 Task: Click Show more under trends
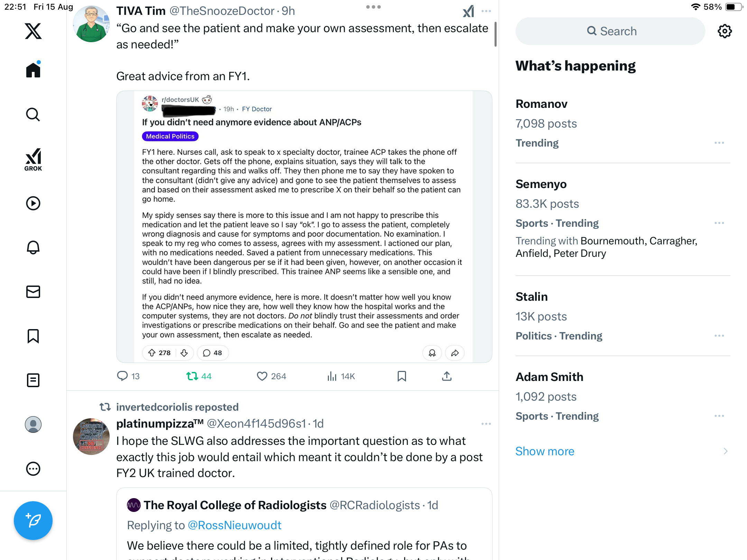pyautogui.click(x=545, y=451)
